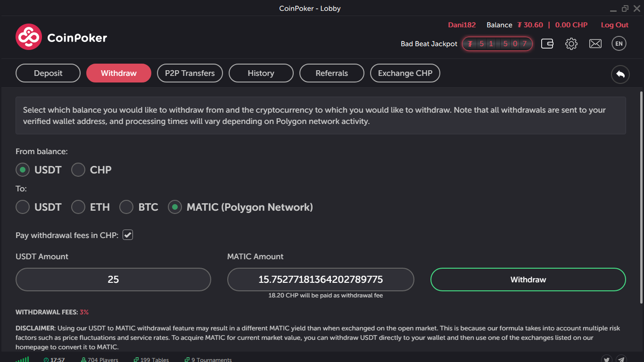Open the Twitter link icon

607,359
